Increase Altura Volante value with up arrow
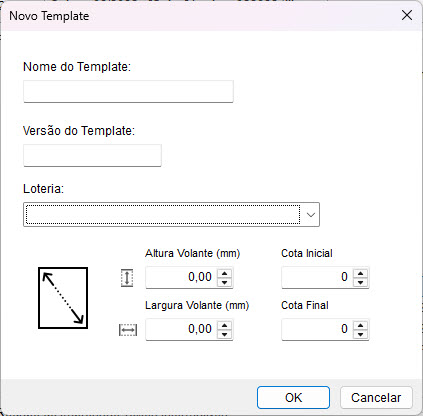The height and width of the screenshot is (416, 423). pyautogui.click(x=225, y=273)
